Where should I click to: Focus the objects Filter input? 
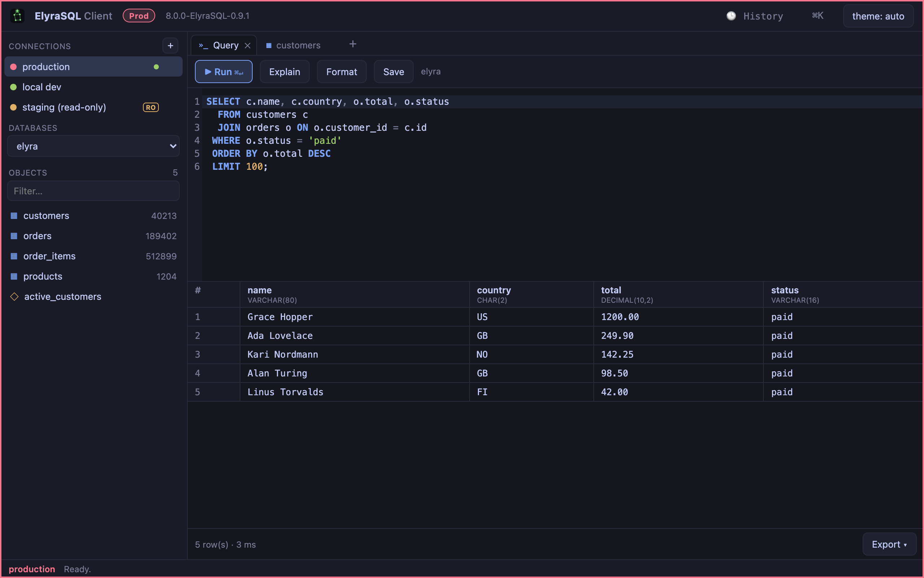point(93,191)
